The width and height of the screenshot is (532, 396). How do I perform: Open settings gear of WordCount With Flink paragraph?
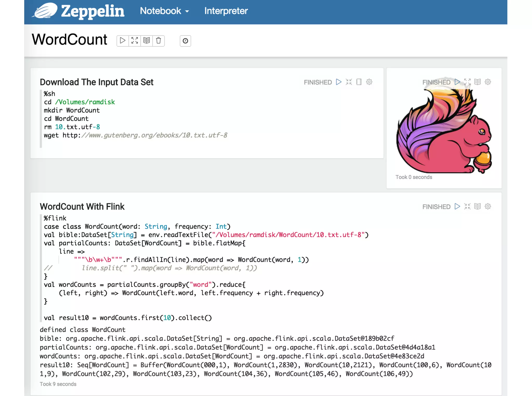[488, 207]
